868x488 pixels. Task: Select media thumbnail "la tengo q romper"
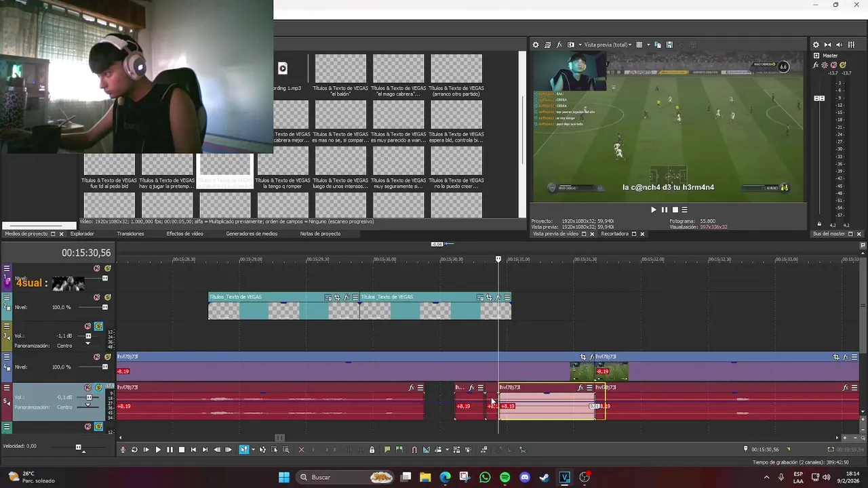coord(283,167)
